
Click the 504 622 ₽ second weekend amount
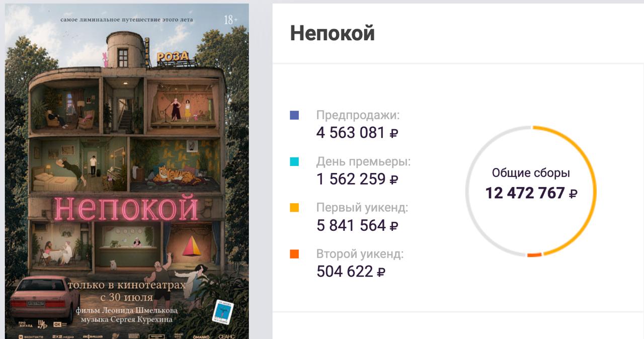point(351,272)
